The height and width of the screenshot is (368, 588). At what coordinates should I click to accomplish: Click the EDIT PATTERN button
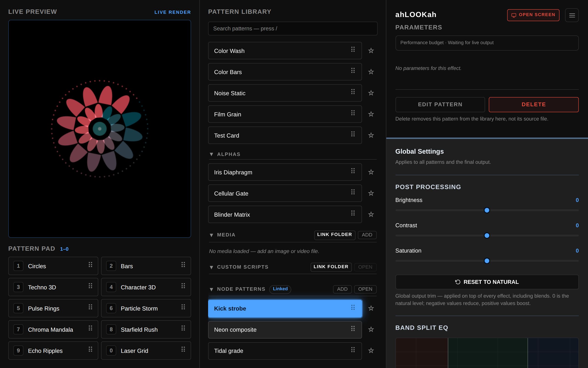[440, 105]
